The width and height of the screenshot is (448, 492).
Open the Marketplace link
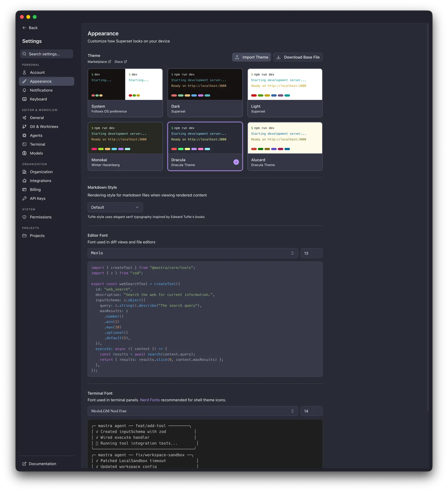tap(99, 62)
